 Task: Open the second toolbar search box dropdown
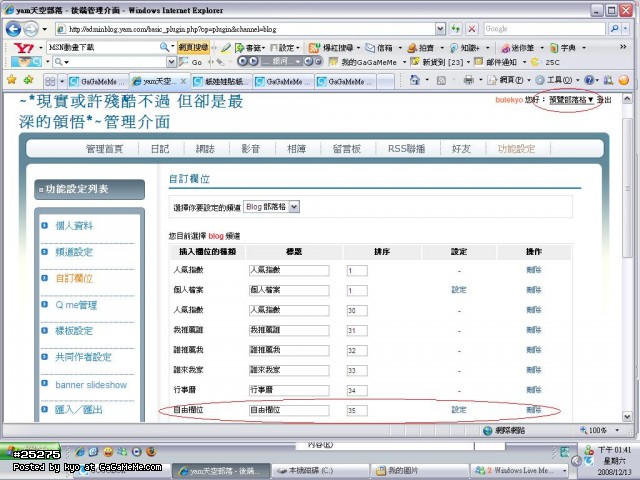pyautogui.click(x=171, y=62)
